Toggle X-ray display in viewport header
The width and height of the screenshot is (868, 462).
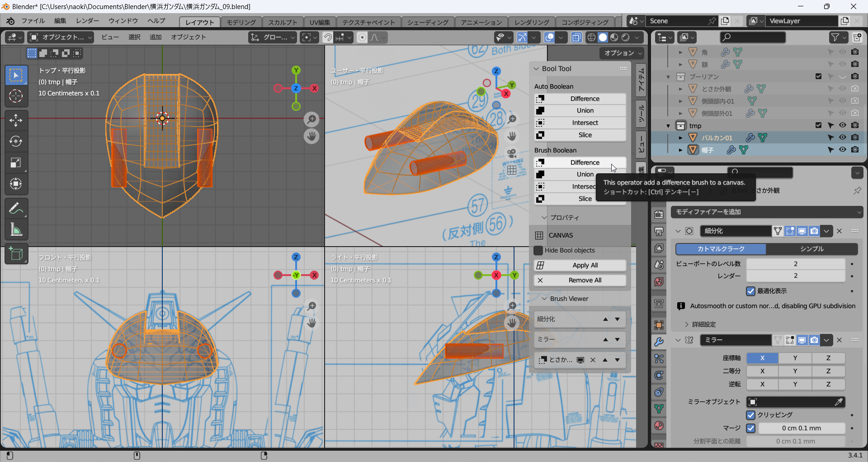point(576,38)
